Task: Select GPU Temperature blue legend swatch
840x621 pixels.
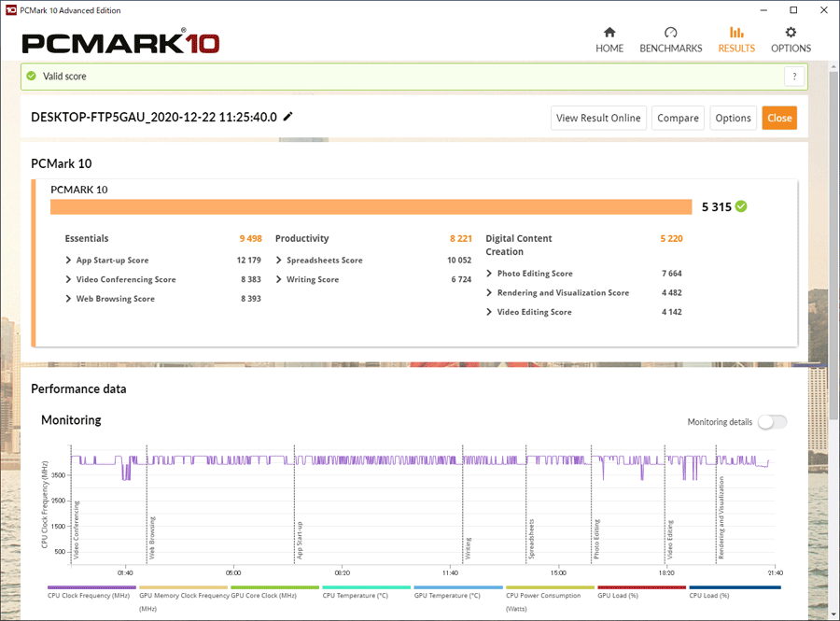Action: point(458,587)
